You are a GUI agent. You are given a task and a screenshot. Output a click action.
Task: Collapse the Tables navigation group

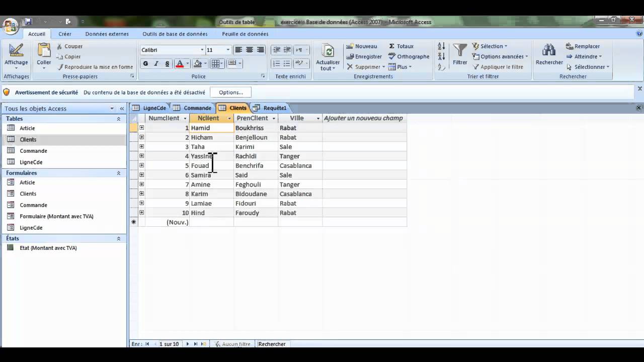pos(119,119)
